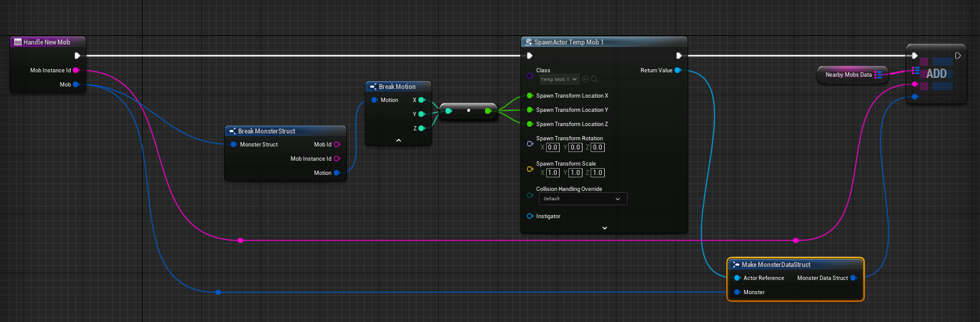The height and width of the screenshot is (322, 980).
Task: Select the Make MonsterDataStruct node title
Action: [776, 265]
